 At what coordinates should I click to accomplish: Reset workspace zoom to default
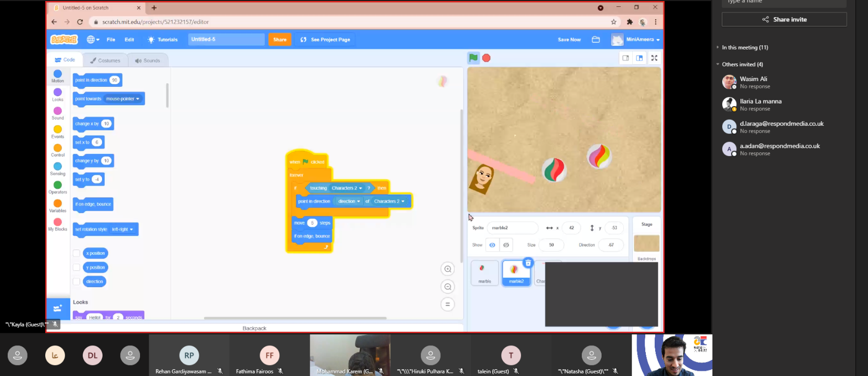pos(448,304)
